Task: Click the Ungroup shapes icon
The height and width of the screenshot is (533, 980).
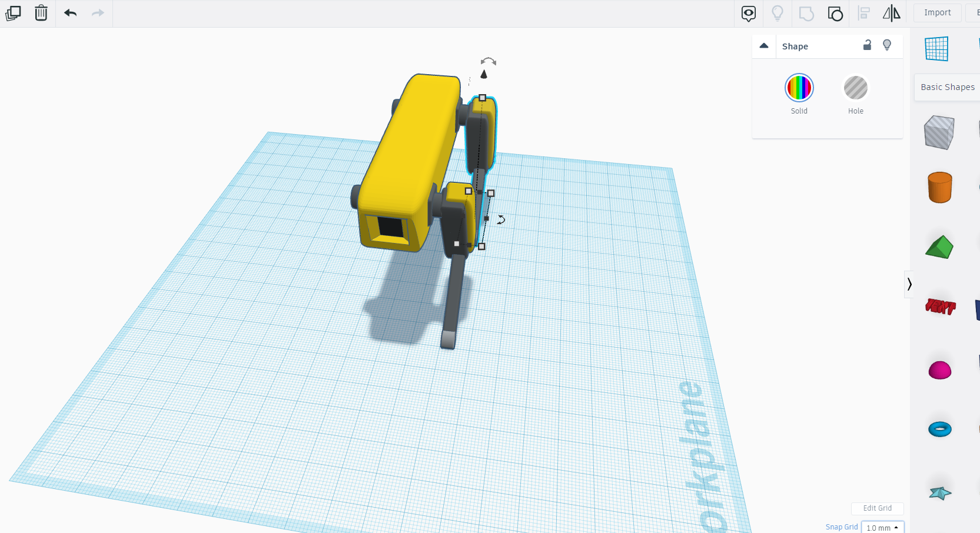Action: (x=835, y=14)
